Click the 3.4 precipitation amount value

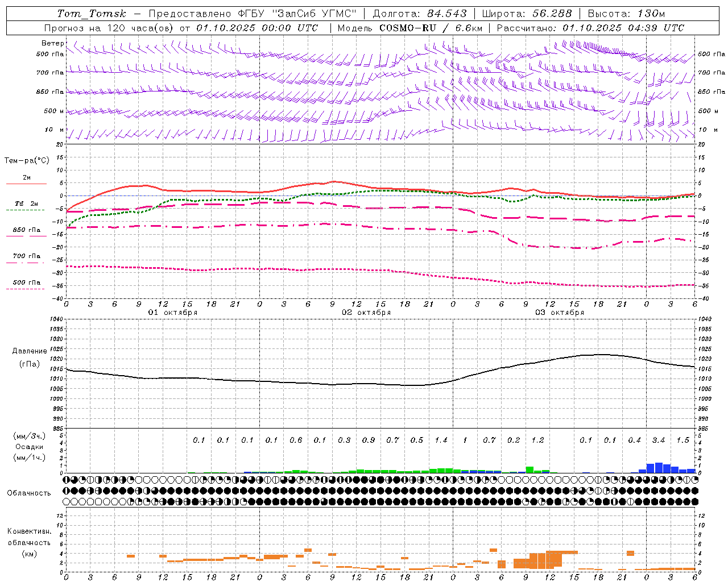[x=659, y=440]
